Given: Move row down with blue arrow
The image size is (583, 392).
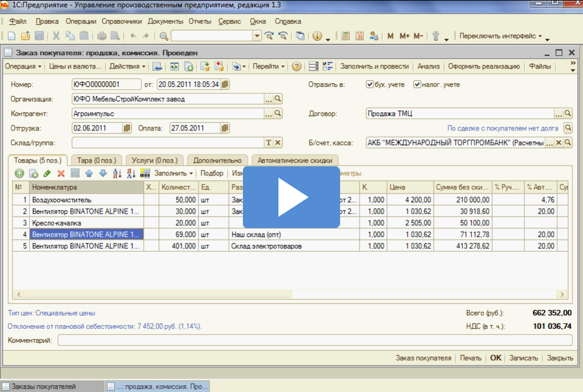Looking at the screenshot, I should click(103, 173).
